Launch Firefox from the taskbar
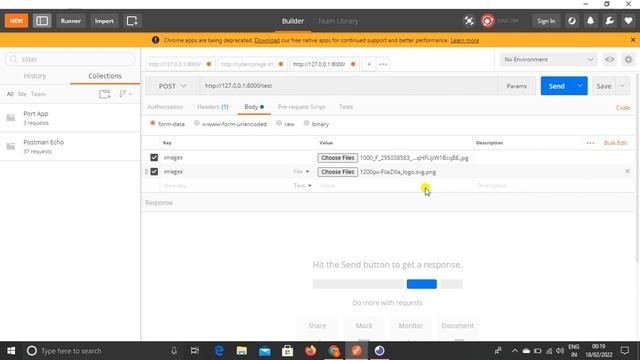 tap(311, 351)
